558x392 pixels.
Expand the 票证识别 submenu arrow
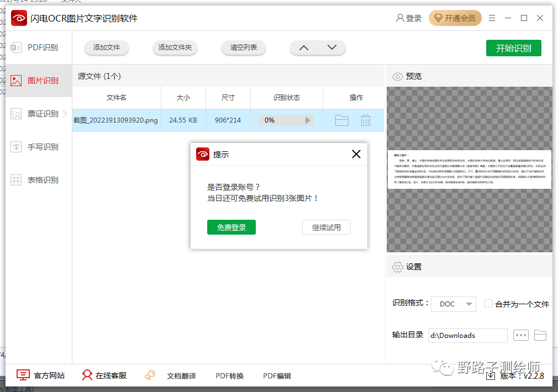pyautogui.click(x=65, y=114)
